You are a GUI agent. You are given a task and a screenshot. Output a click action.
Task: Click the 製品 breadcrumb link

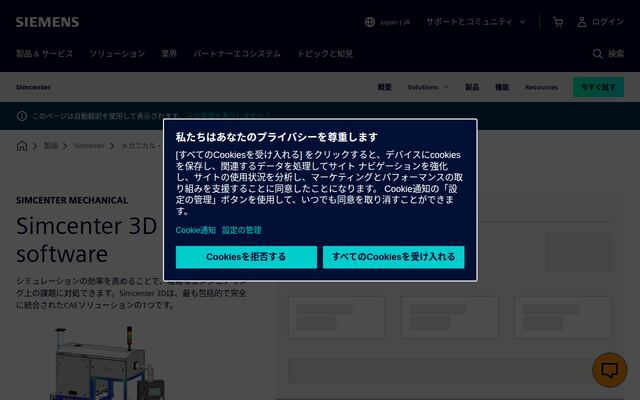click(51, 146)
